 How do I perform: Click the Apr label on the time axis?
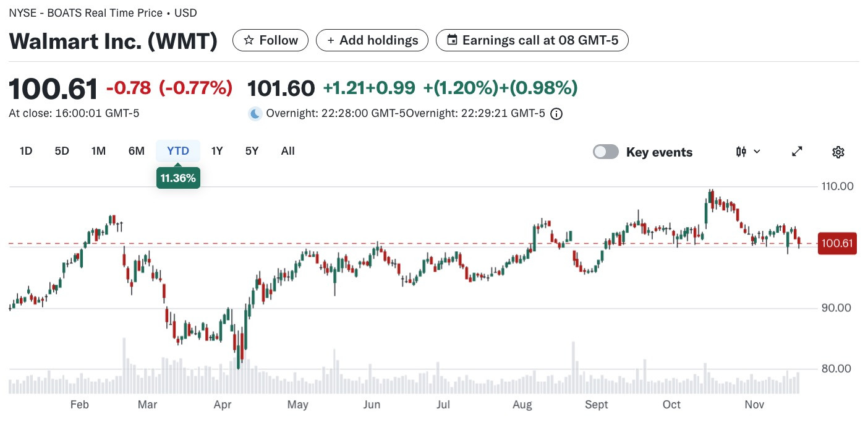coord(223,405)
